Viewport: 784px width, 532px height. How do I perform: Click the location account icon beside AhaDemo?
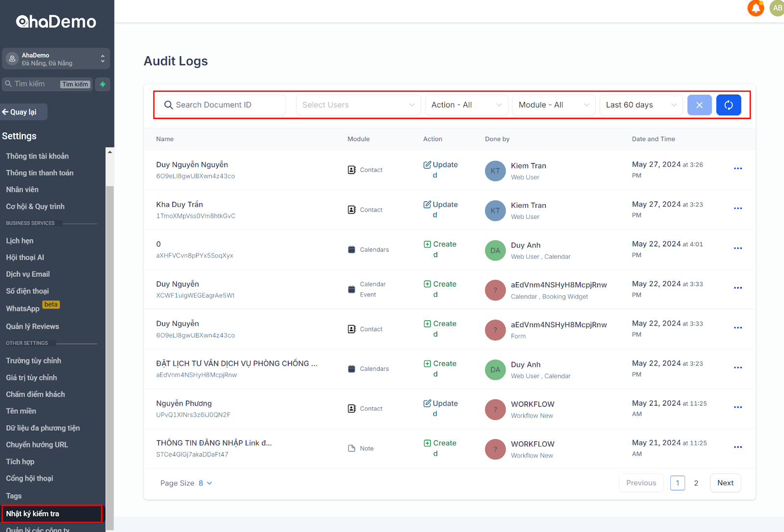(x=12, y=59)
